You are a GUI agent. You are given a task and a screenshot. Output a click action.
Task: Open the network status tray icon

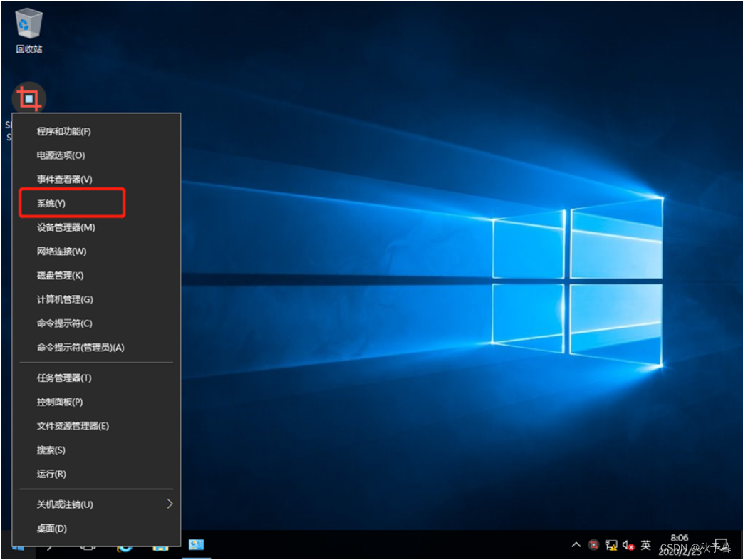click(x=611, y=545)
